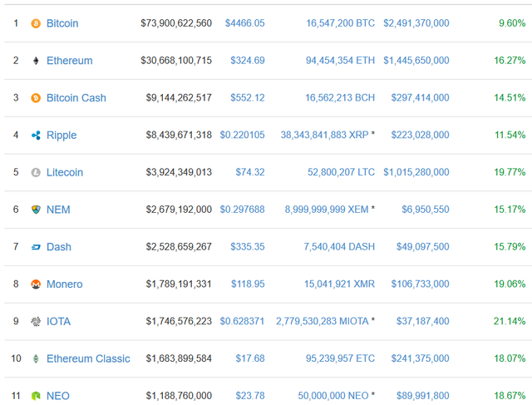
Task: Click Monero price $118.95
Action: point(248,284)
